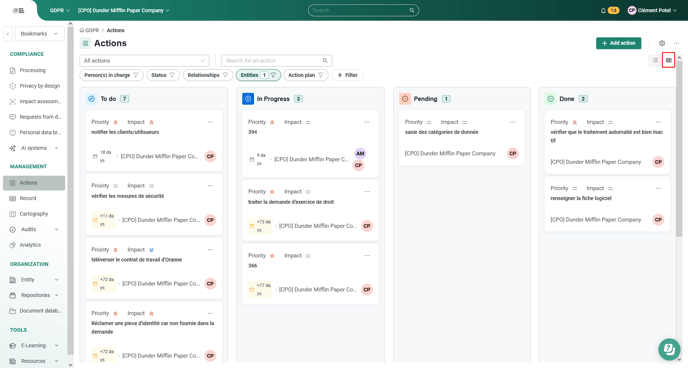Expand the Entity sidebar item
Screen dimensions: 688x368
coord(57,280)
